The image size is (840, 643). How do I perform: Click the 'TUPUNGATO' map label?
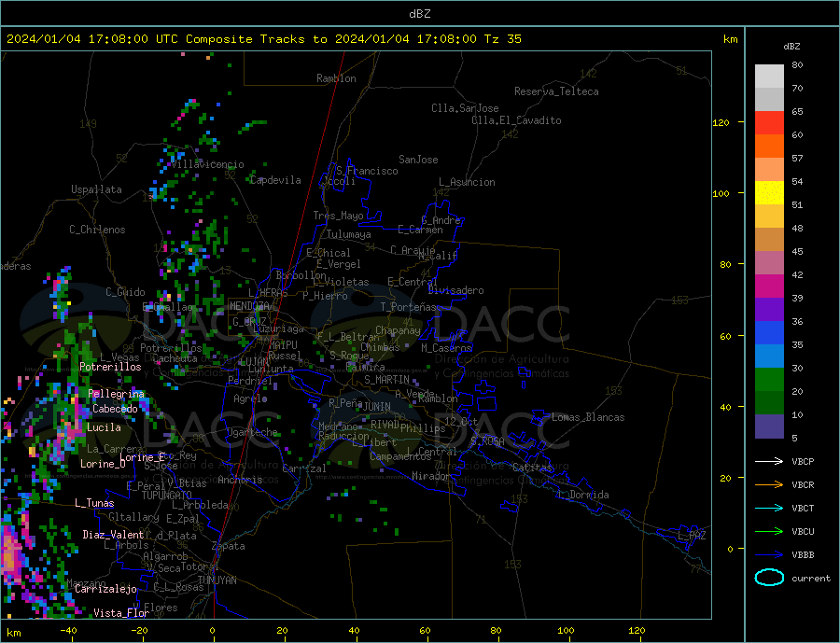[167, 496]
